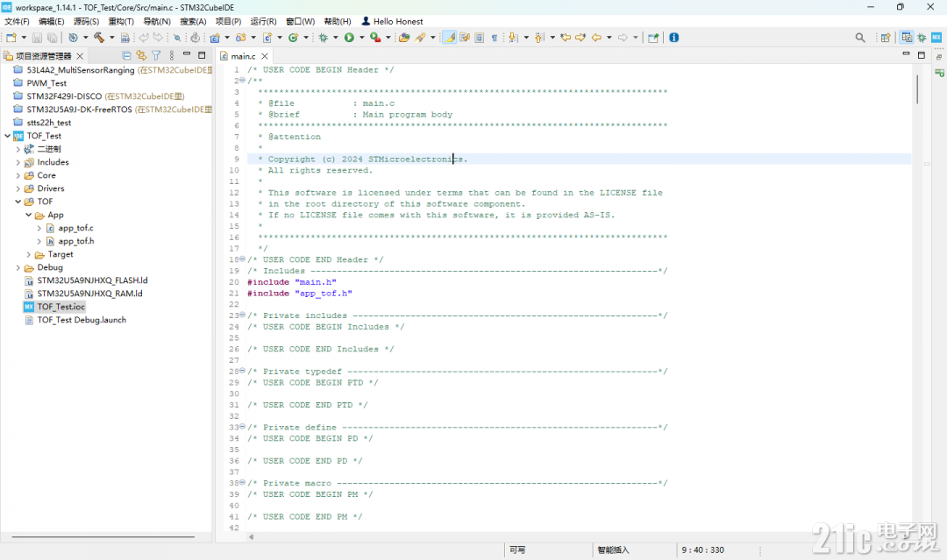The height and width of the screenshot is (560, 947).
Task: Click the Open Perspective icon
Action: tap(886, 38)
